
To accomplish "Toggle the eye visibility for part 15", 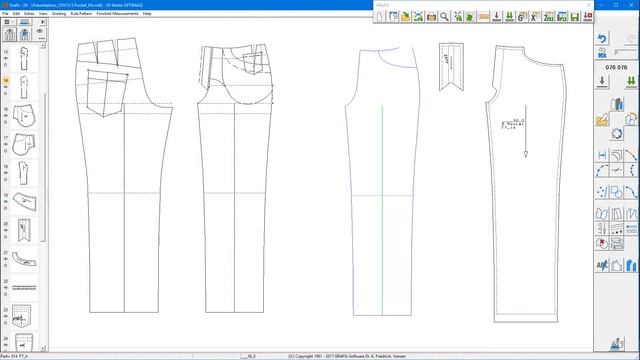I will point(6,58).
